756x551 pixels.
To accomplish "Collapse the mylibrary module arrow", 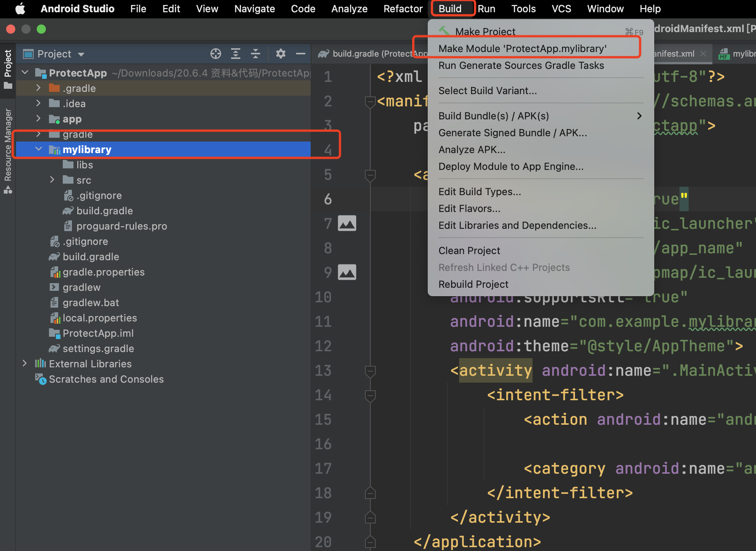I will point(38,149).
